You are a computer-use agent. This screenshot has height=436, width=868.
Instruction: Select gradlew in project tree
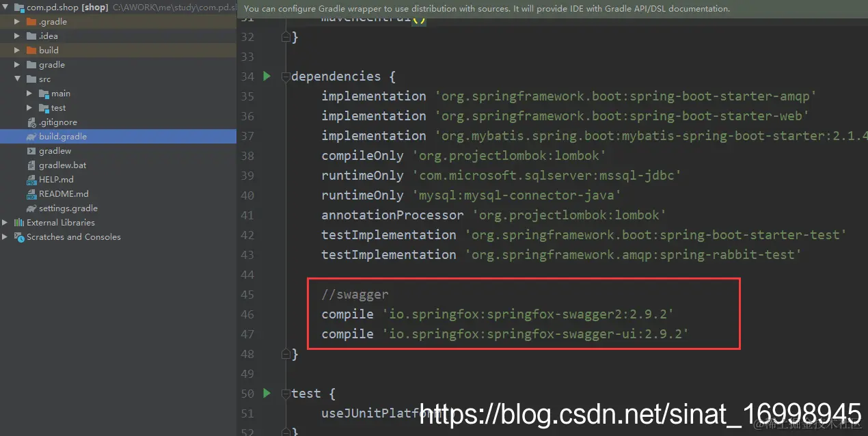[x=55, y=150]
